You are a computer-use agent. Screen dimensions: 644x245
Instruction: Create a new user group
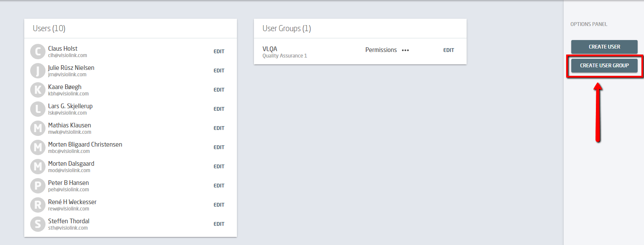click(x=604, y=66)
